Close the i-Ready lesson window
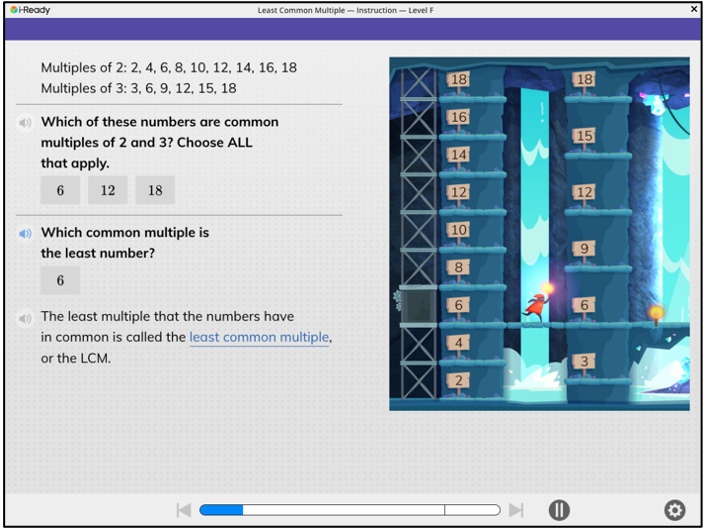The image size is (705, 528). pos(694,9)
